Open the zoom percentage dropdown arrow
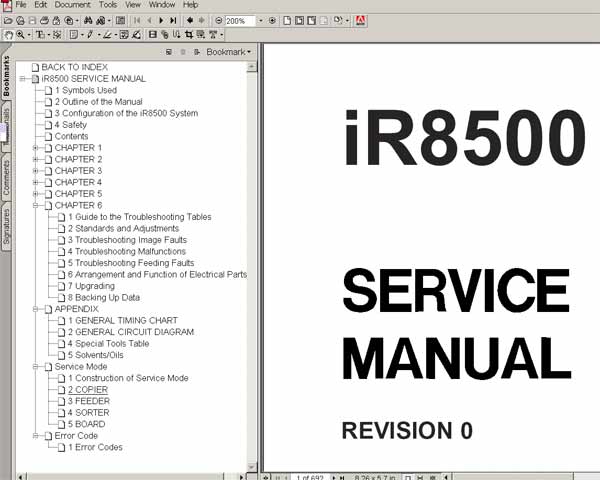 coord(261,20)
